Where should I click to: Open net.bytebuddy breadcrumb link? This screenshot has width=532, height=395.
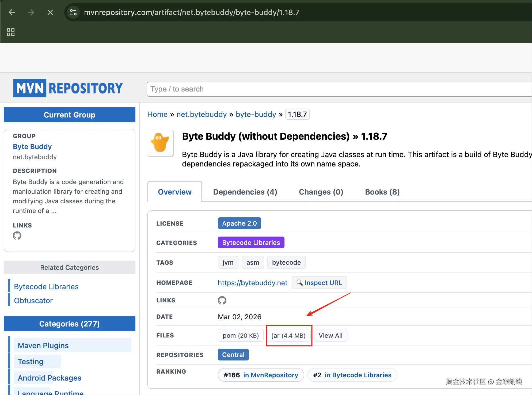(x=202, y=114)
